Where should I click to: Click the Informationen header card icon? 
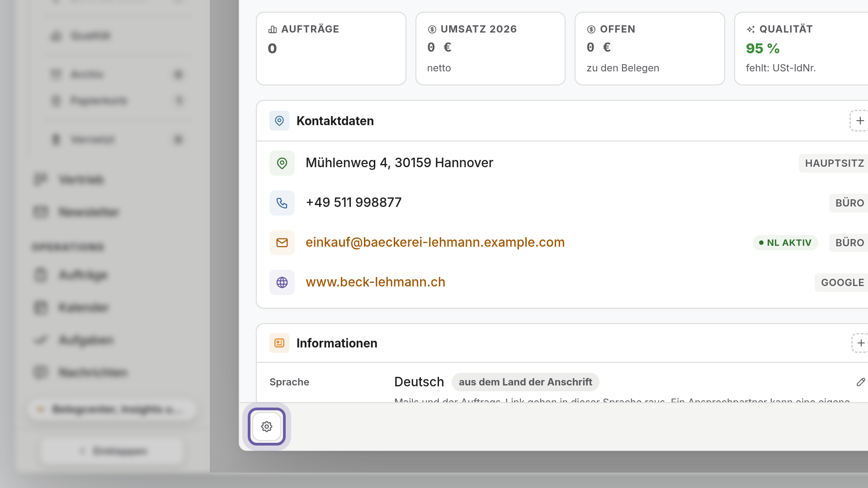(x=279, y=343)
